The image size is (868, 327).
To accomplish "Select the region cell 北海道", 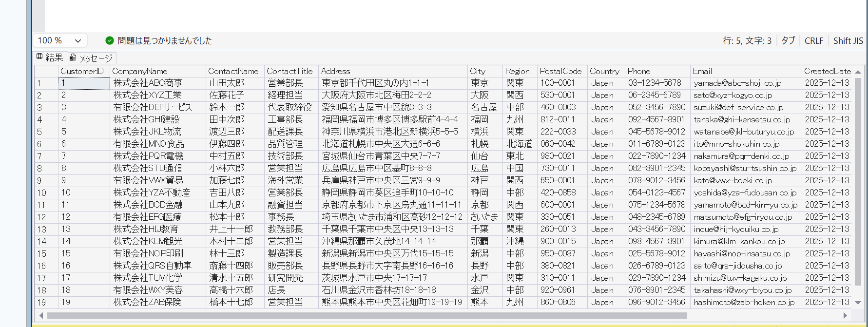I will point(520,144).
